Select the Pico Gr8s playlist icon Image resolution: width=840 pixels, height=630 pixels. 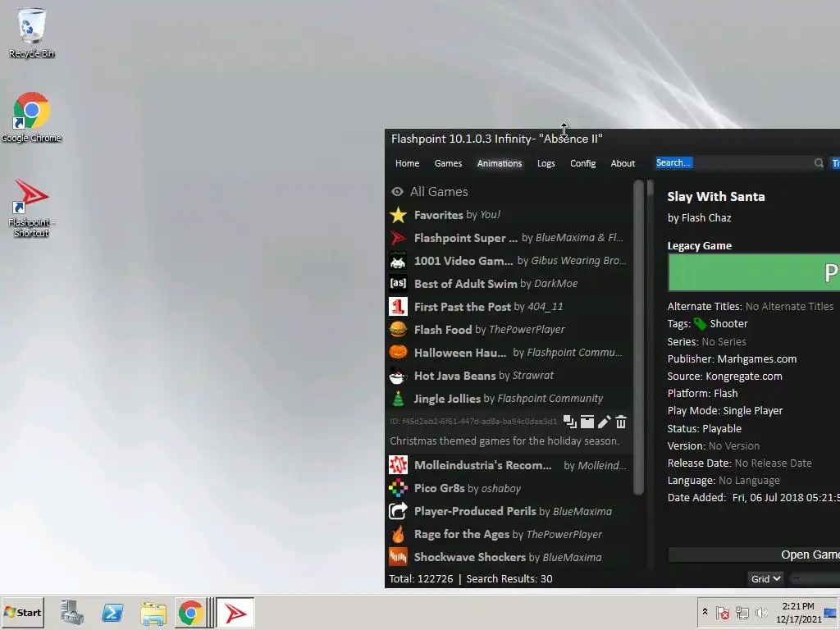tap(398, 488)
